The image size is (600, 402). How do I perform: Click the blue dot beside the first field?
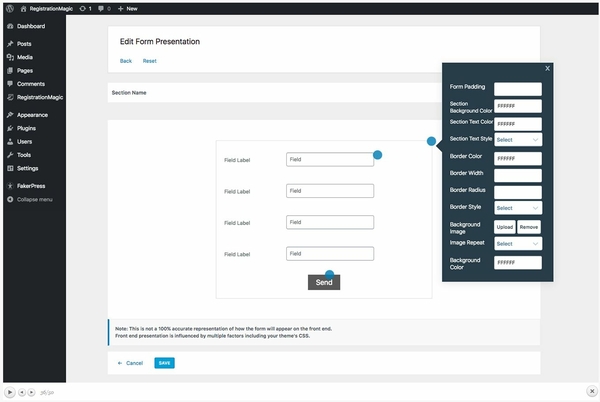[378, 155]
